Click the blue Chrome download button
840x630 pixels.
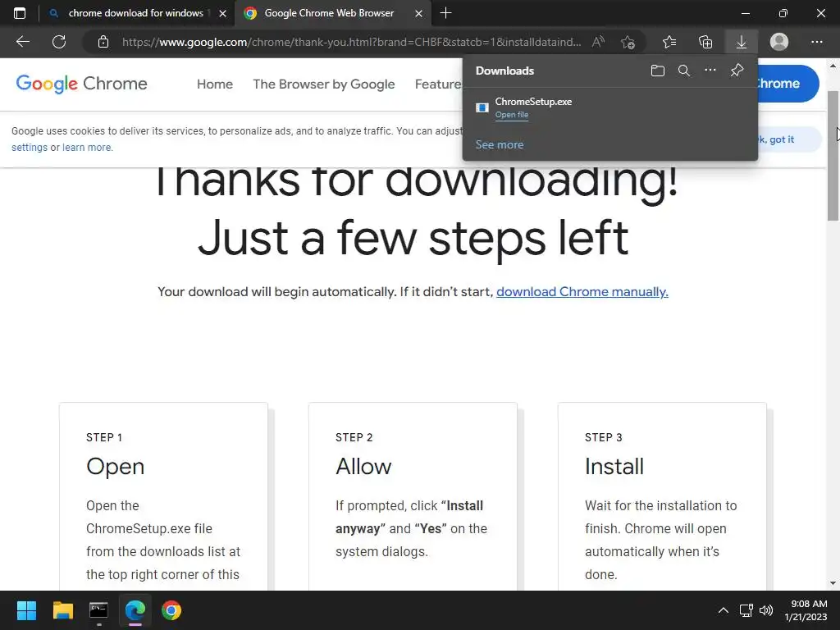787,84
